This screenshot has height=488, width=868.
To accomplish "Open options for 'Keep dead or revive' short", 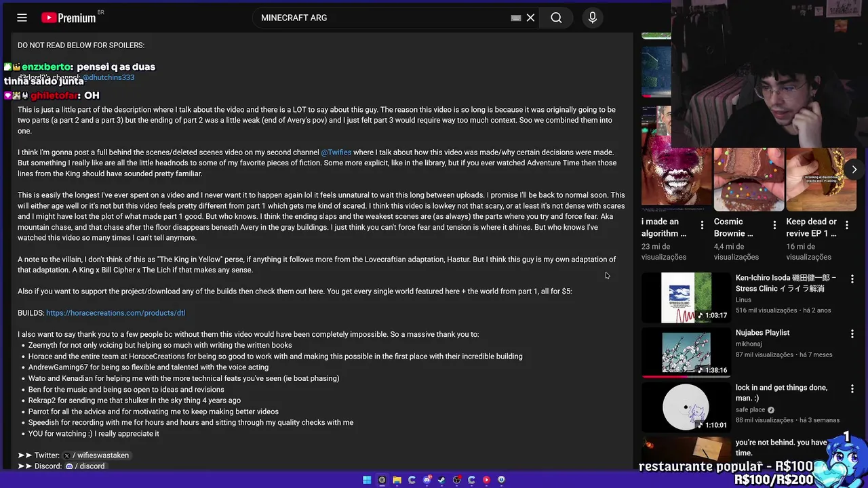I will pyautogui.click(x=846, y=224).
